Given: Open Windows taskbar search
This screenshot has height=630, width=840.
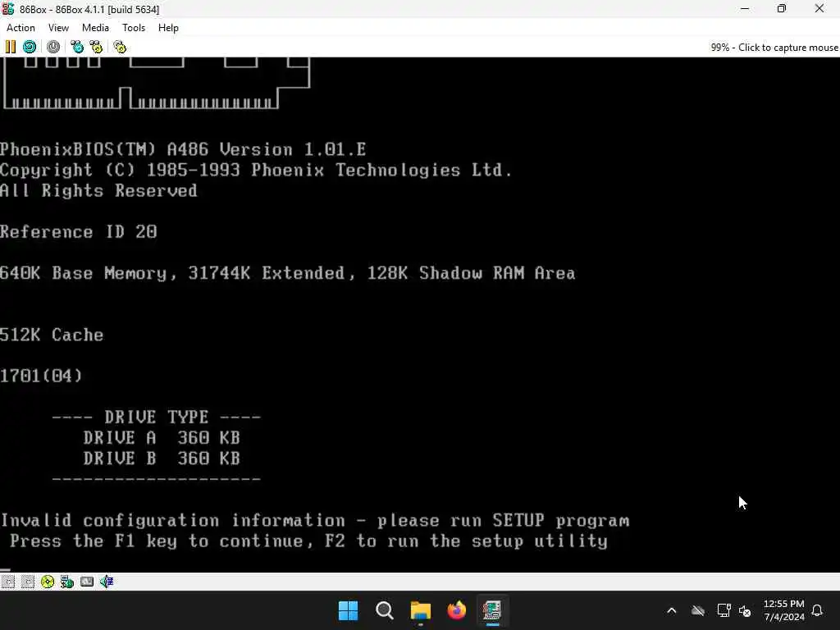Looking at the screenshot, I should [x=385, y=610].
